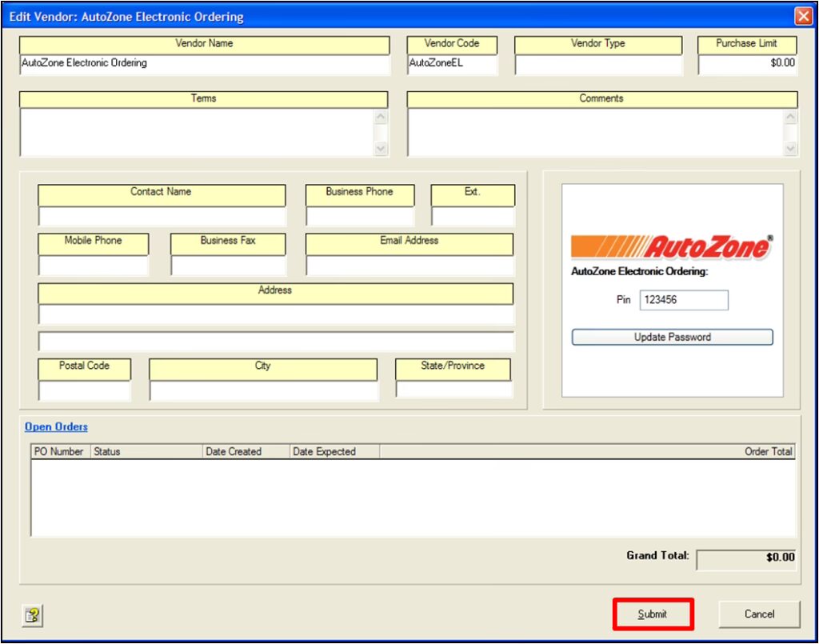Image resolution: width=819 pixels, height=644 pixels.
Task: Open the Open Orders link
Action: coord(56,427)
